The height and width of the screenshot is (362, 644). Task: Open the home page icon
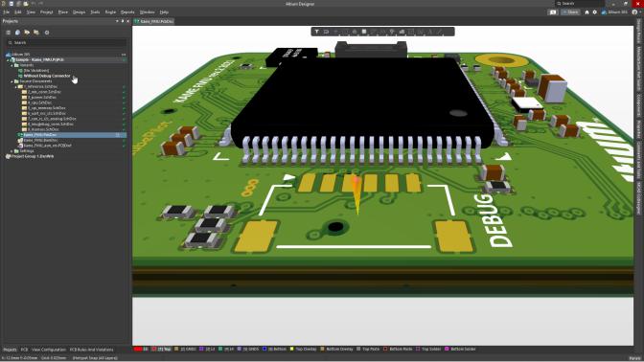coord(586,12)
